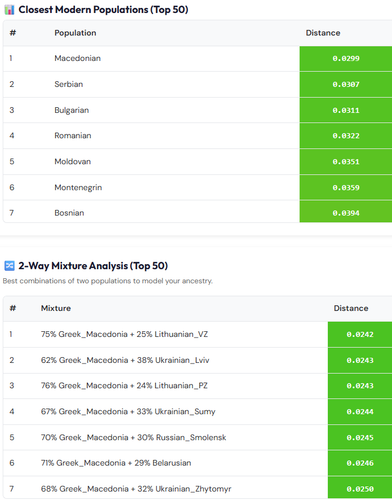Select the Moldovan population row

tap(198, 162)
